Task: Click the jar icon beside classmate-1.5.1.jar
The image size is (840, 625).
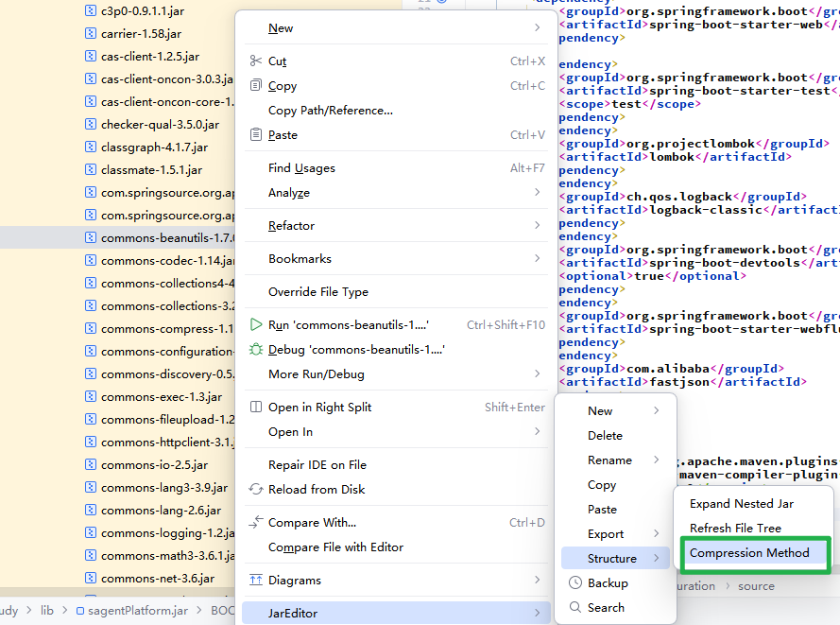Action: (91, 170)
